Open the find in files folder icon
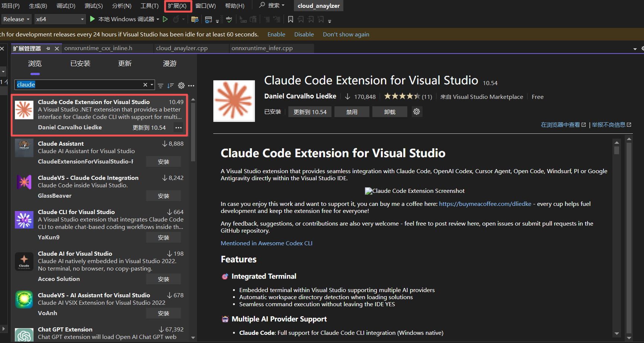 [195, 19]
